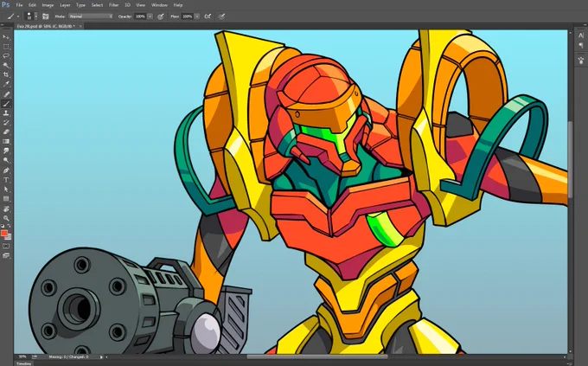Select the Smudge tool

pos(6,151)
